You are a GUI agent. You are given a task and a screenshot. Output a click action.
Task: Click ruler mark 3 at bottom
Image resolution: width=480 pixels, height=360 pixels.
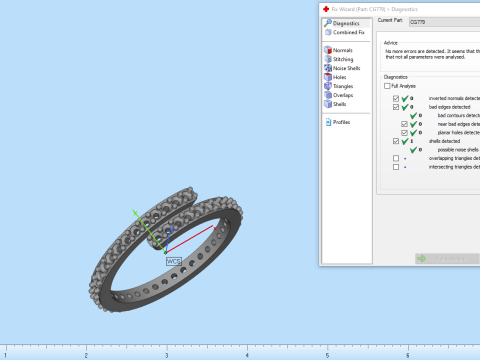pos(167,356)
